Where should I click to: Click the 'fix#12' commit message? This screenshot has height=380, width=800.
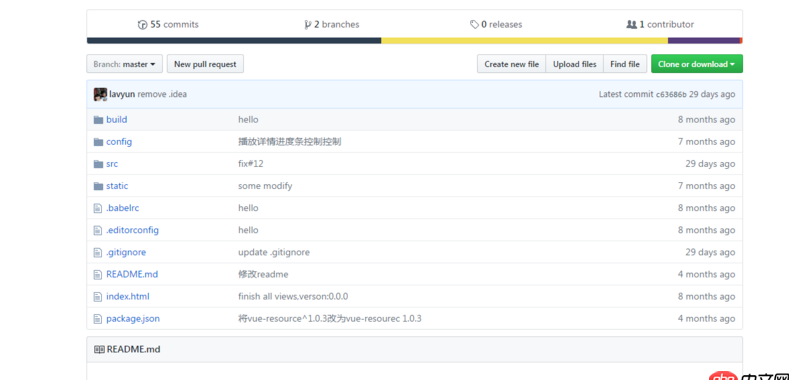point(251,164)
